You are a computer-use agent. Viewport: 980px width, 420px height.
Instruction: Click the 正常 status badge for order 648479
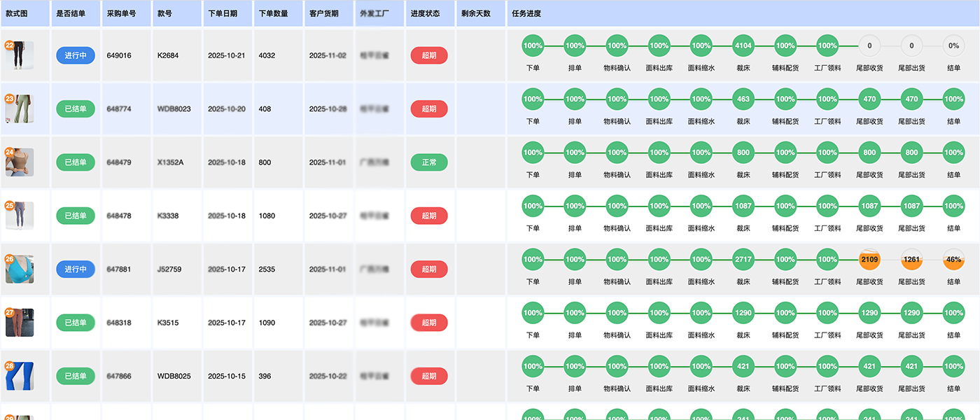coord(428,162)
